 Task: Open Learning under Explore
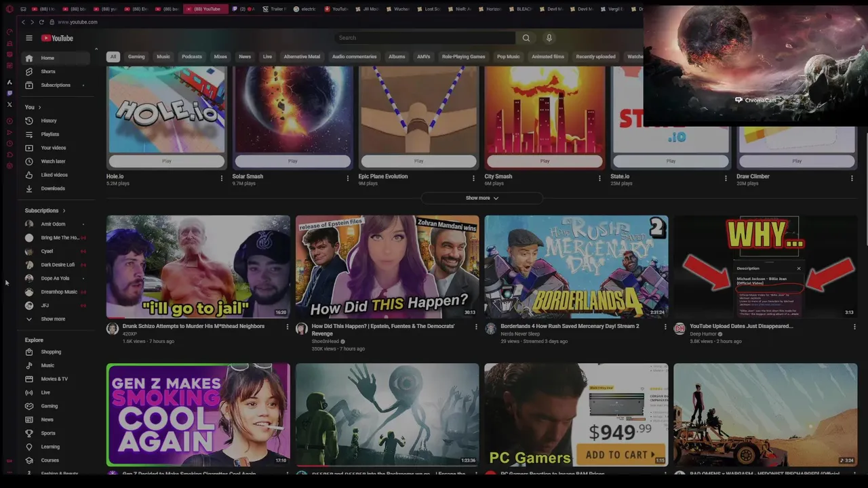[56, 447]
